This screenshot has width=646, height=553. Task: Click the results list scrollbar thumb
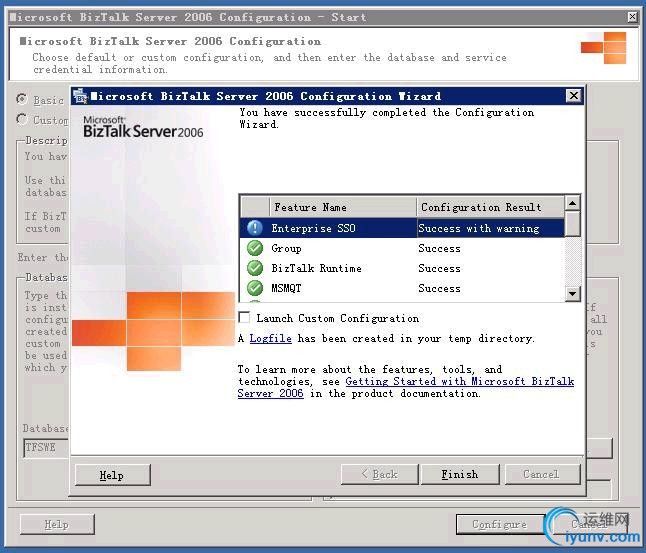click(x=572, y=224)
